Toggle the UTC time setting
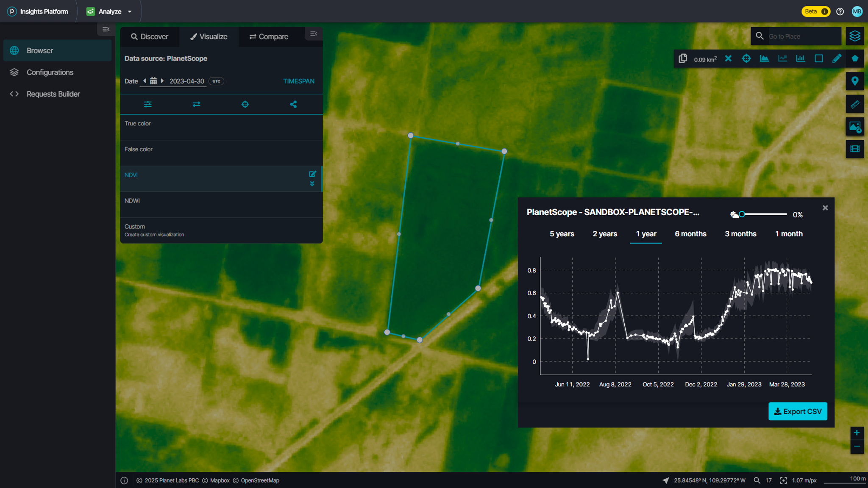868x488 pixels. (216, 81)
